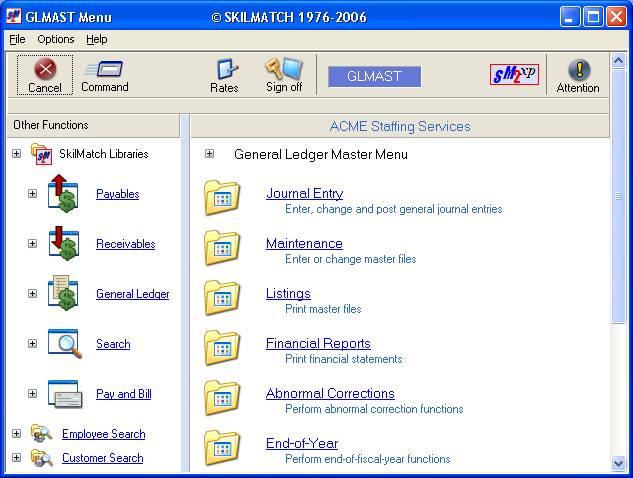Click the SkilMatch Libraries folder icon
The image size is (633, 478).
[42, 154]
